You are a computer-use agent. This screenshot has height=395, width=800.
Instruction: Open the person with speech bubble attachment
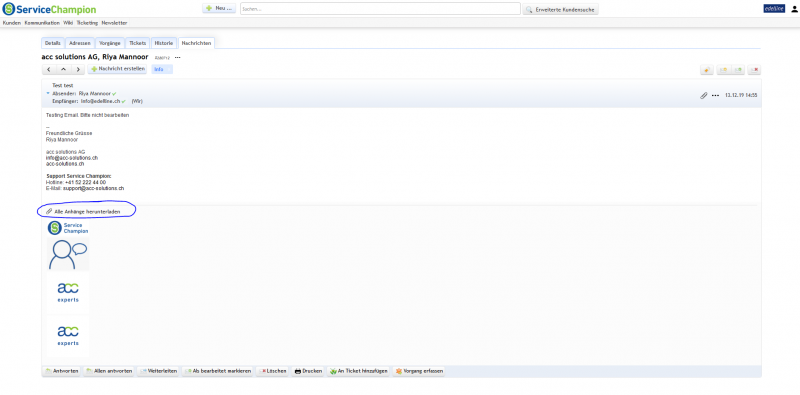pyautogui.click(x=68, y=254)
